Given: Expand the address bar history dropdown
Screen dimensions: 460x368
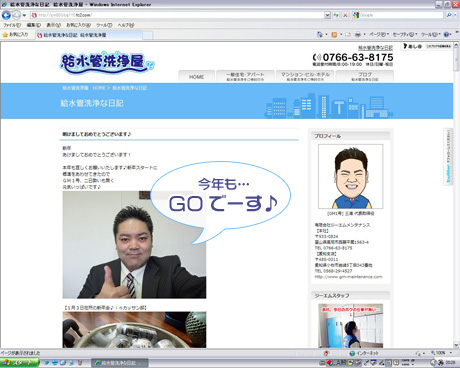Looking at the screenshot, I should 327,15.
